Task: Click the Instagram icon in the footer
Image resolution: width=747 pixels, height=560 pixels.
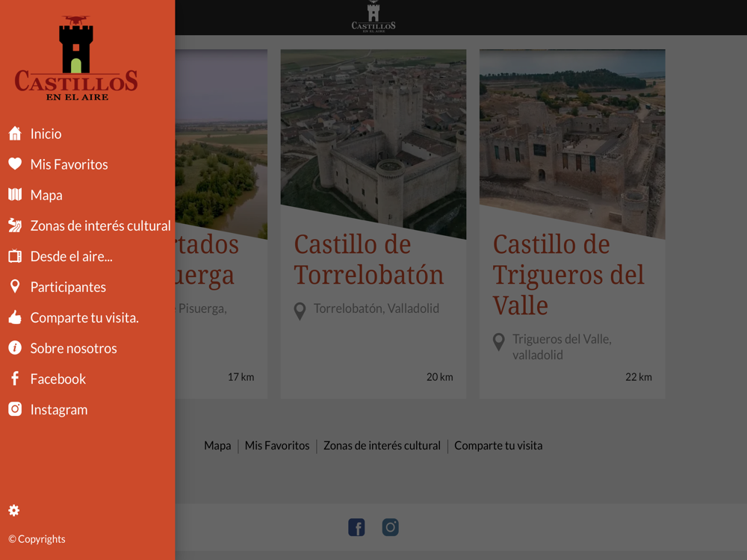Action: click(390, 527)
